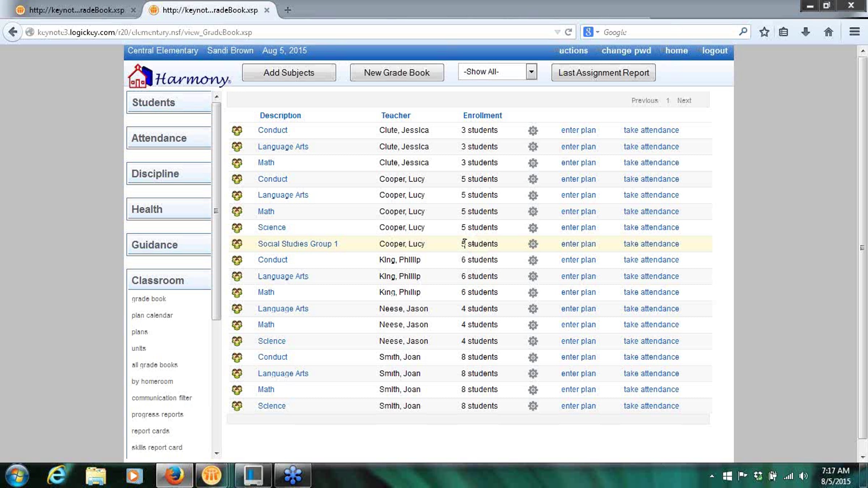
Task: Click the gear icon in Science Smith, Joan row
Action: click(533, 406)
